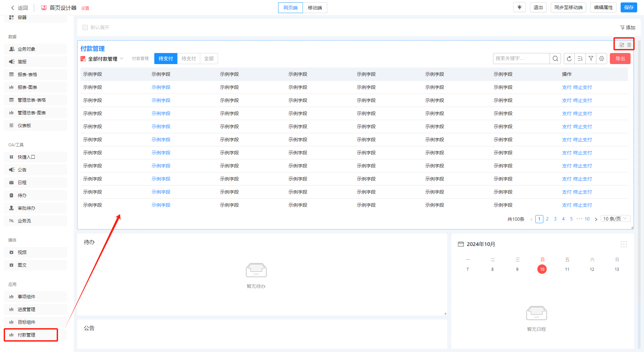Switch to 移动端 view

tap(315, 8)
